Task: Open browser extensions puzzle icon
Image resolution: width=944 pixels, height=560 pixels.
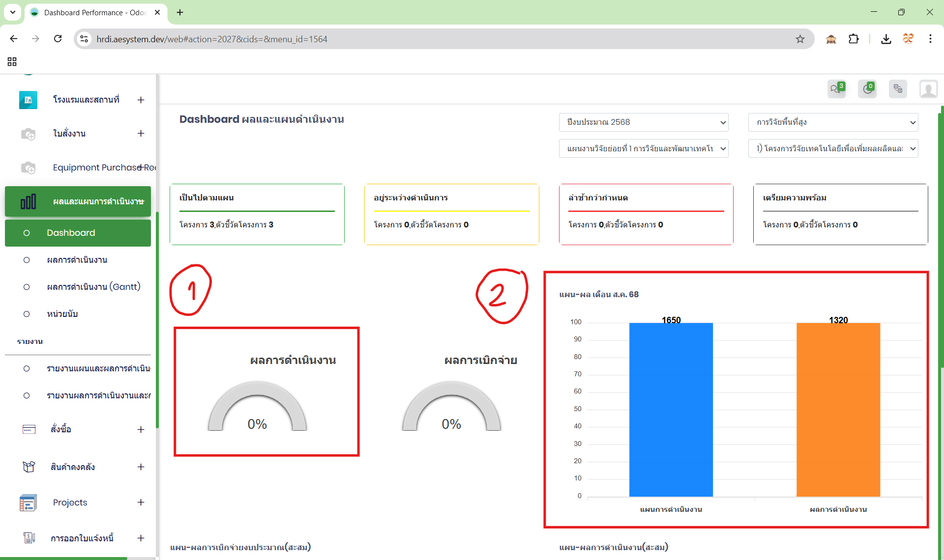Action: (x=854, y=39)
